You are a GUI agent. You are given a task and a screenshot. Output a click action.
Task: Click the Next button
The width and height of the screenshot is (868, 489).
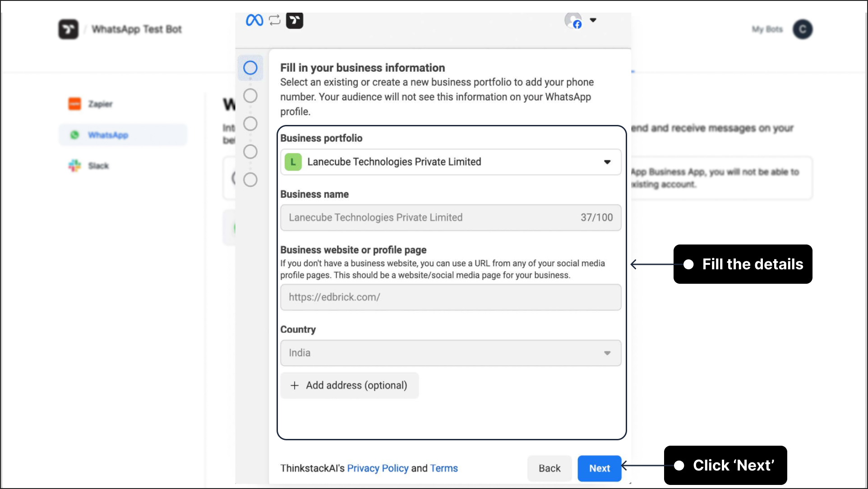[x=599, y=468]
